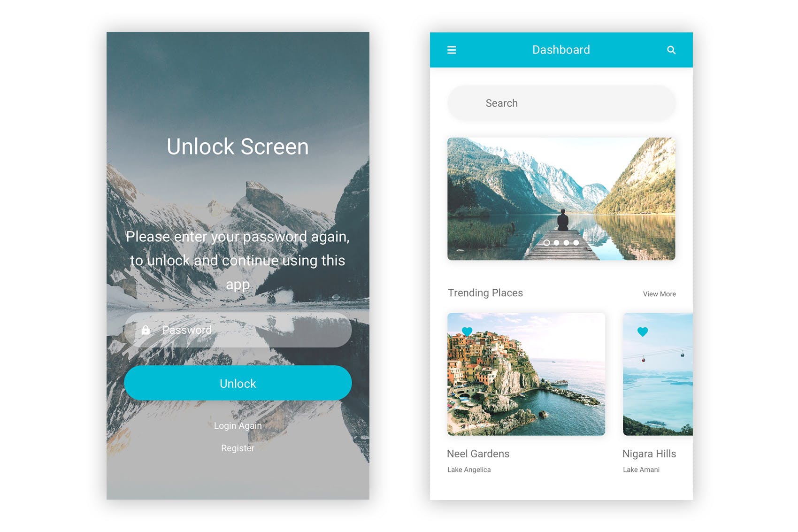The height and width of the screenshot is (532, 798).
Task: Select the third carousel dot
Action: [x=566, y=243]
